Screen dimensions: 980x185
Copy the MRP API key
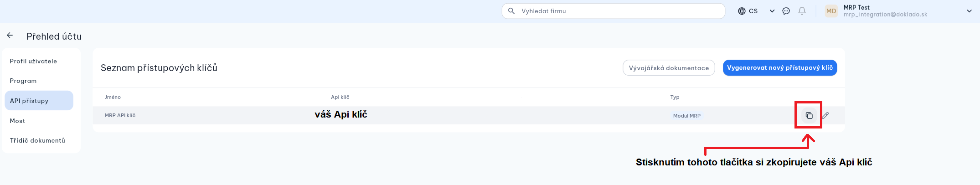(809, 116)
